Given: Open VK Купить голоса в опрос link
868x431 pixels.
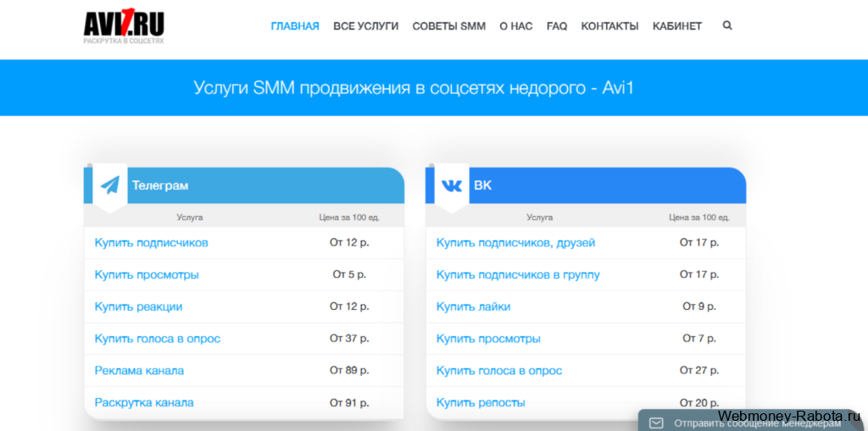Looking at the screenshot, I should 499,371.
